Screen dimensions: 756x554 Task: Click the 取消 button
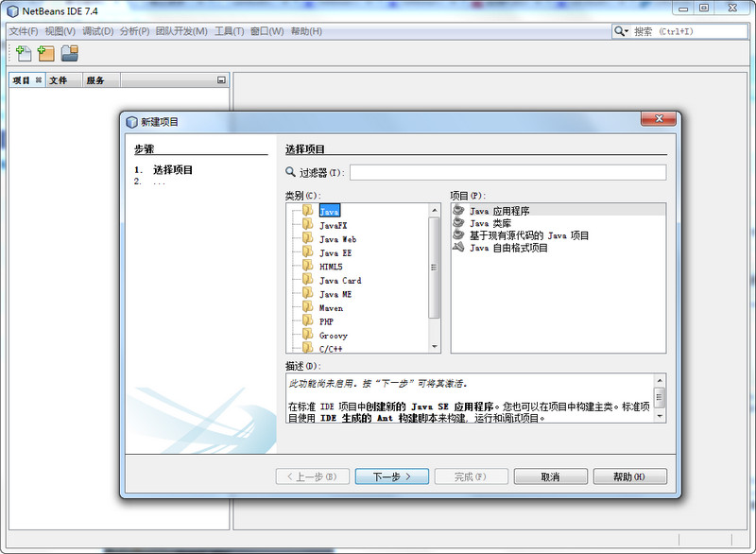[551, 476]
